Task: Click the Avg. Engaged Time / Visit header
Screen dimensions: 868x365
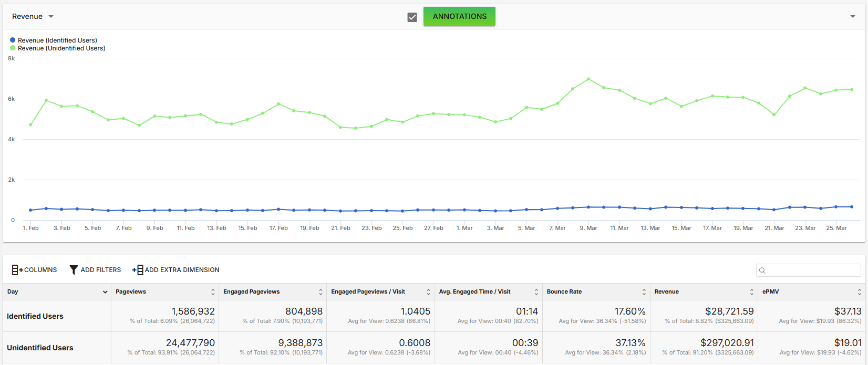Action: tap(474, 291)
